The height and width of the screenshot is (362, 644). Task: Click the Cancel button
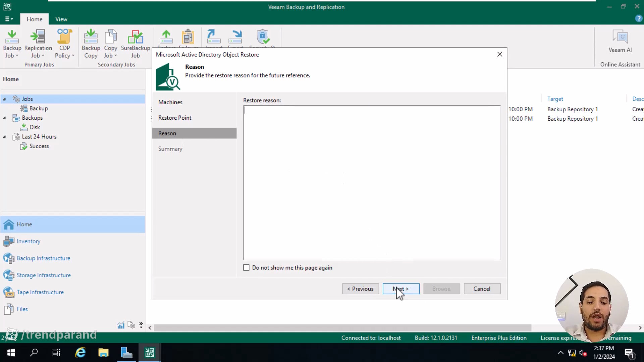pos(482,289)
